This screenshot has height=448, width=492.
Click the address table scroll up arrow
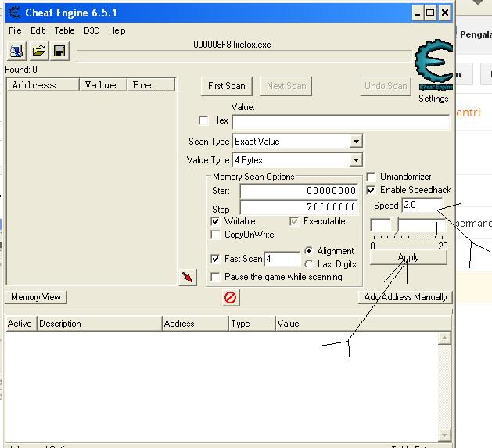tap(444, 338)
